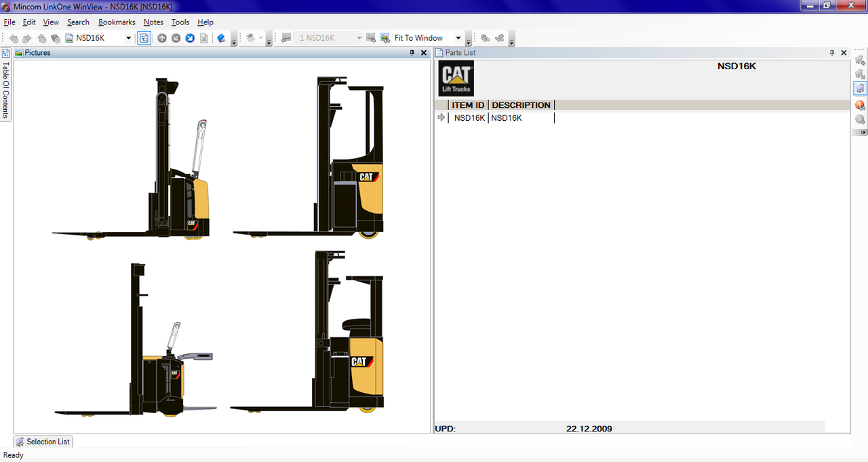The width and height of the screenshot is (868, 462).
Task: Click the previous book history icon
Action: (42, 38)
